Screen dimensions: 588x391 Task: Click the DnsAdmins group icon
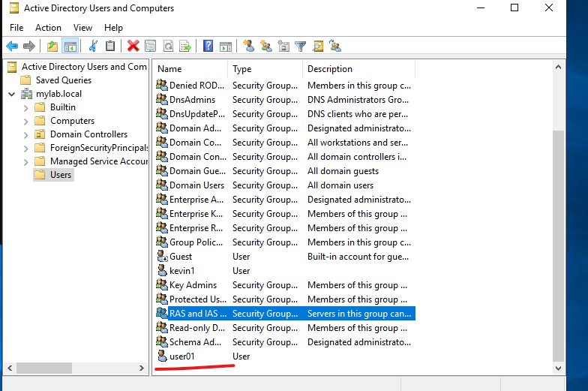point(162,99)
